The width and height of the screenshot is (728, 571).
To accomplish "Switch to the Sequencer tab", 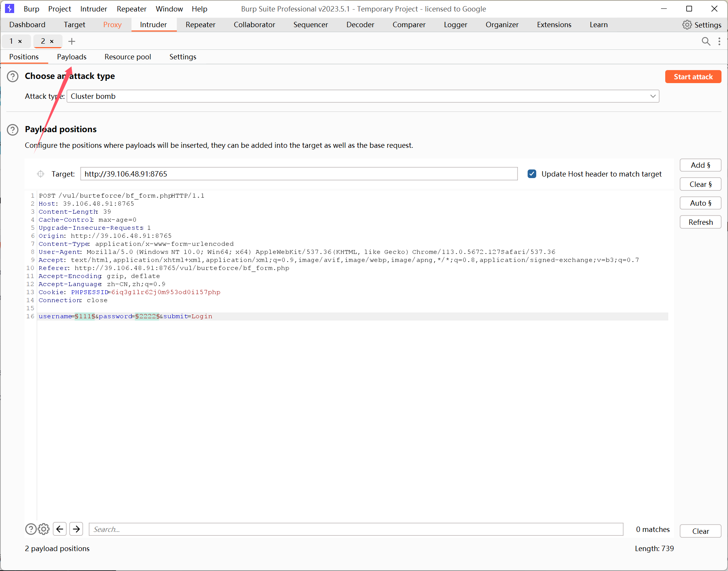I will click(x=311, y=25).
